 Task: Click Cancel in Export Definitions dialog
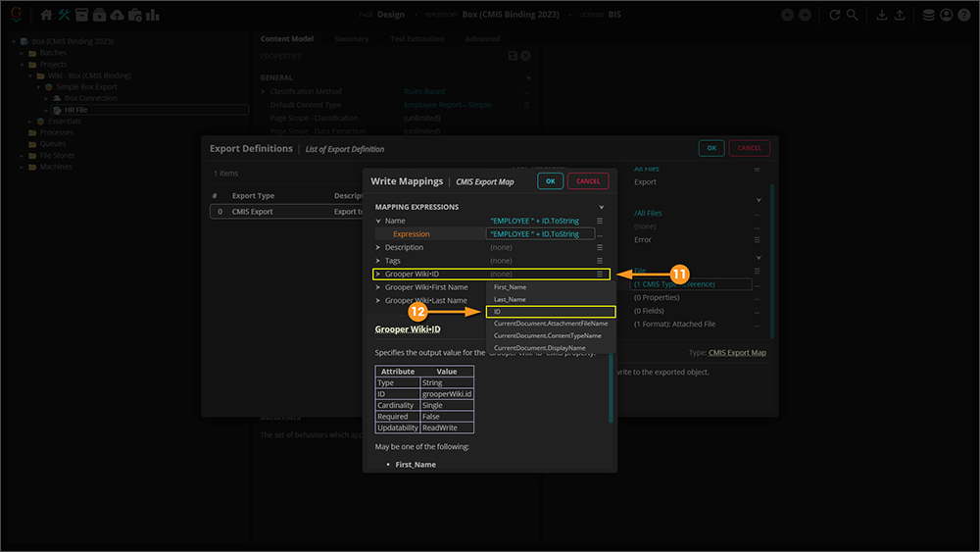749,148
